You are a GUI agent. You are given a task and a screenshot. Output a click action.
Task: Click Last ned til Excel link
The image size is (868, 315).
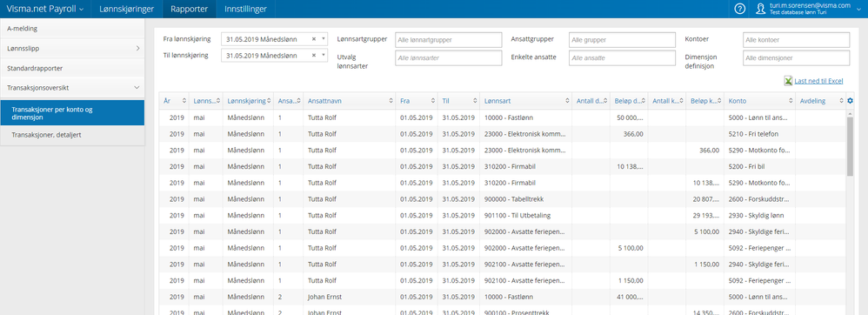818,82
